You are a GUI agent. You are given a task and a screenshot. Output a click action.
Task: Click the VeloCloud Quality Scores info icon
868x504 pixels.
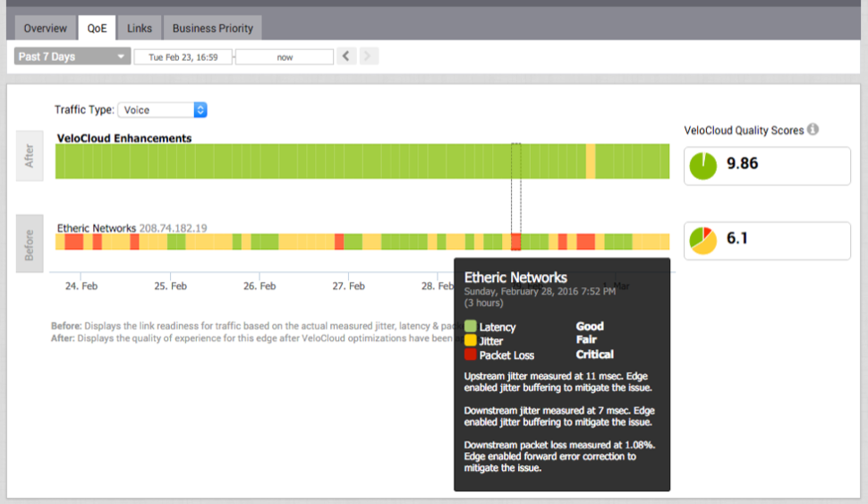813,130
